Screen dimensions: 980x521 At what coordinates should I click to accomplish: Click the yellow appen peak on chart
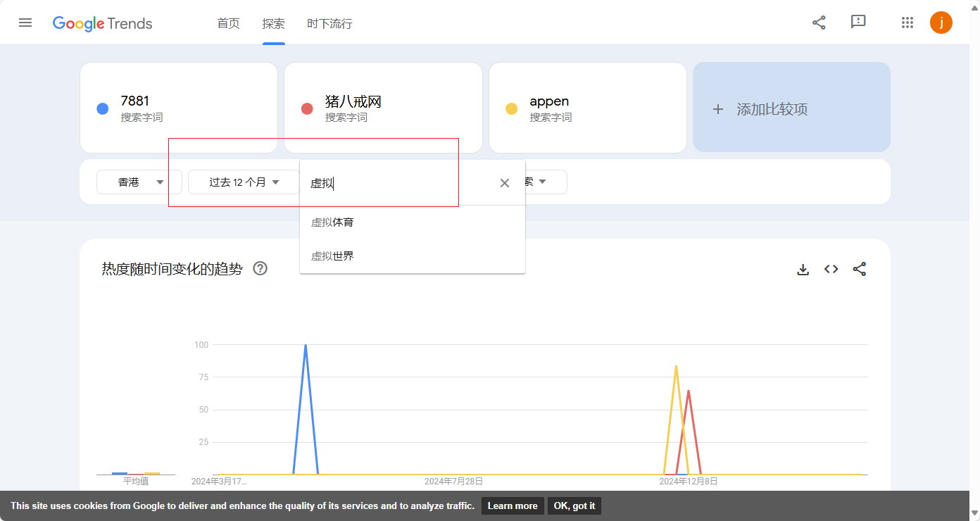coord(676,367)
